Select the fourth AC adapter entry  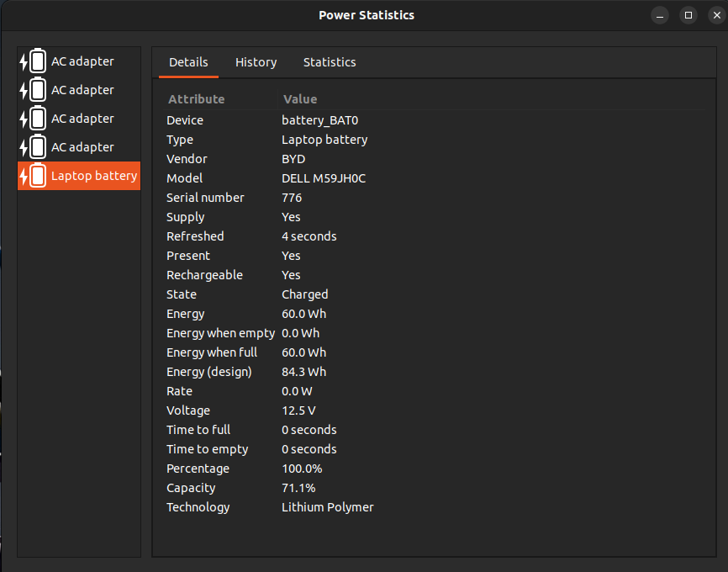pyautogui.click(x=78, y=146)
